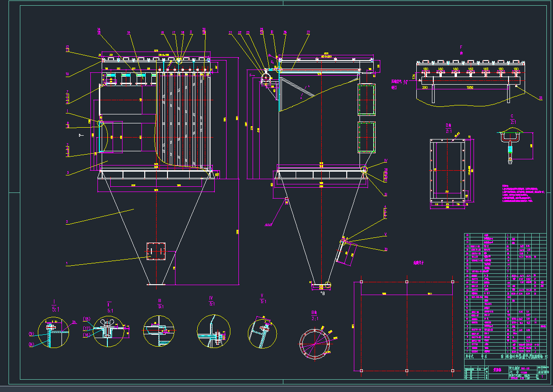Select top-right anchor point in foundation plan
Image resolution: width=553 pixels, height=392 pixels.
[453, 282]
